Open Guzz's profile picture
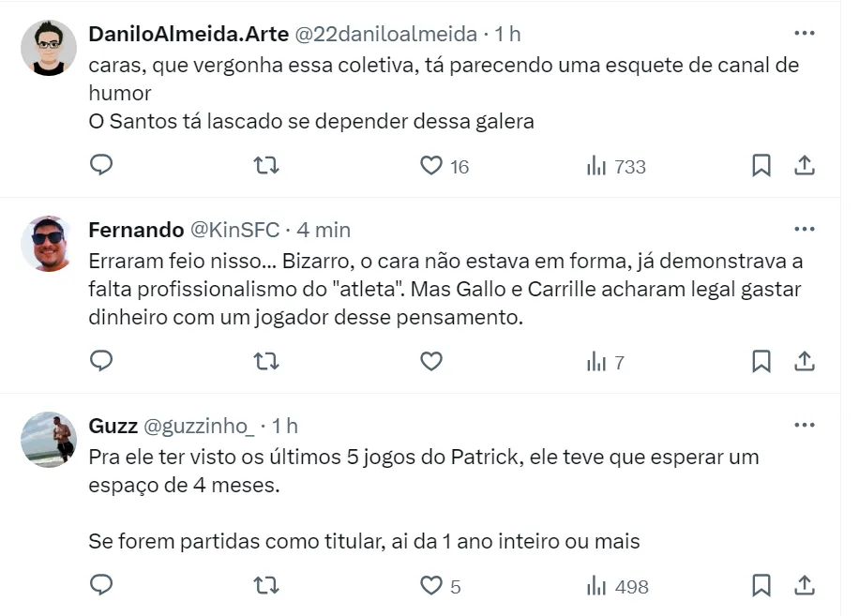 click(48, 440)
